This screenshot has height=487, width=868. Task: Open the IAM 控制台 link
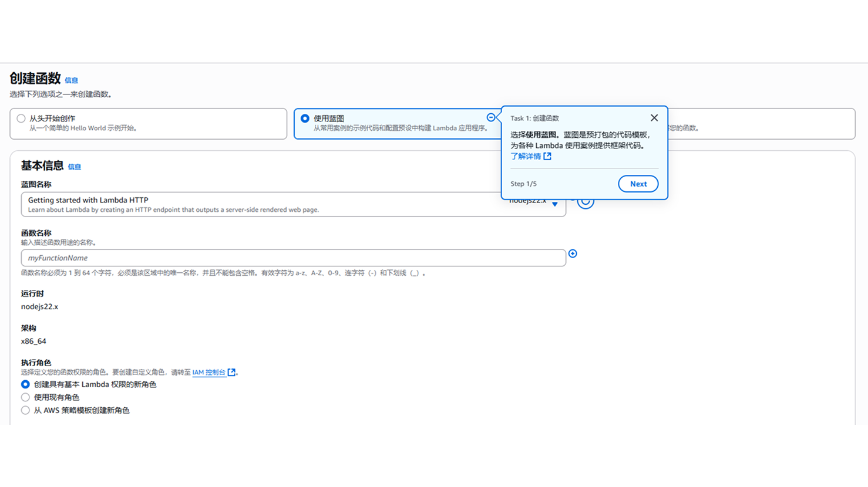(208, 372)
